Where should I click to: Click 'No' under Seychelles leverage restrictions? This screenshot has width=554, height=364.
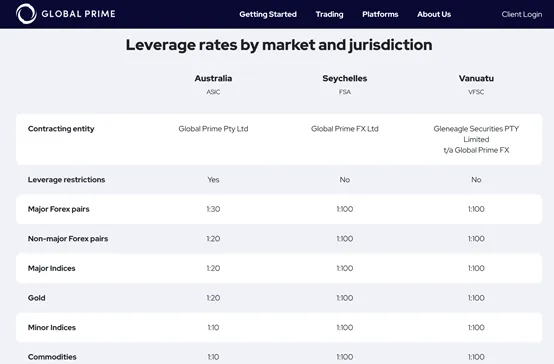pos(345,180)
